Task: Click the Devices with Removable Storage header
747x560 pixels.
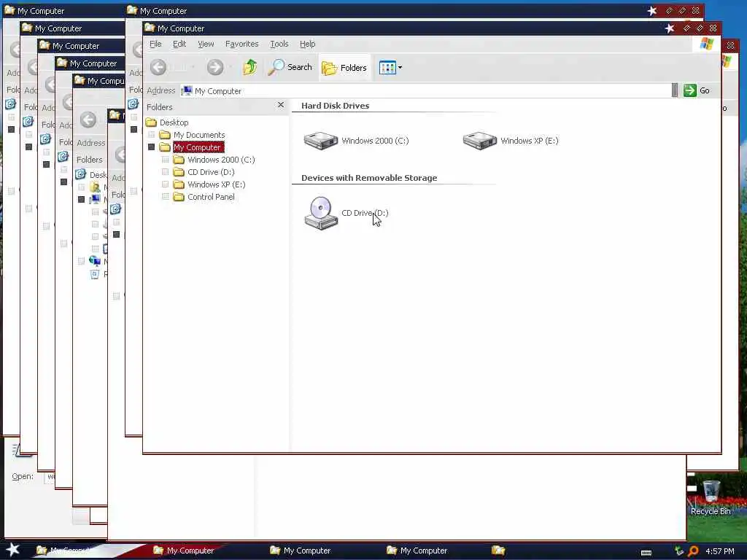Action: point(369,178)
